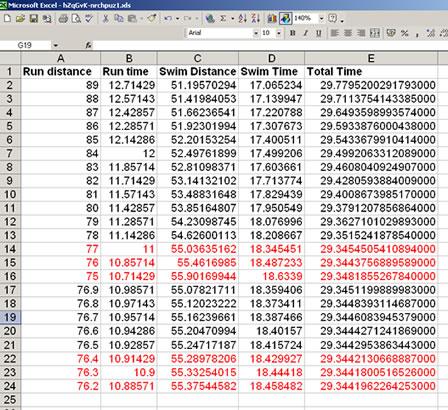Image resolution: width=448 pixels, height=410 pixels.
Task: Toggle Bold formatting
Action: [x=293, y=33]
